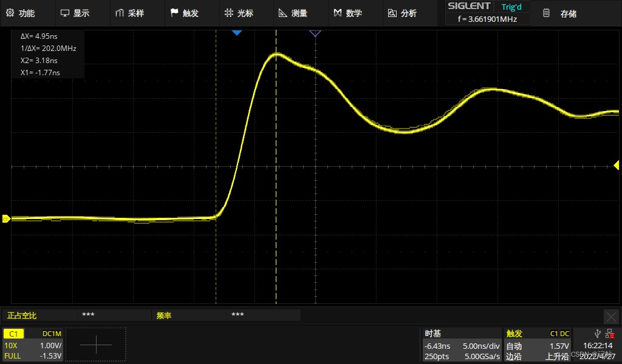Click the 边沿 trigger type value

[x=514, y=357]
